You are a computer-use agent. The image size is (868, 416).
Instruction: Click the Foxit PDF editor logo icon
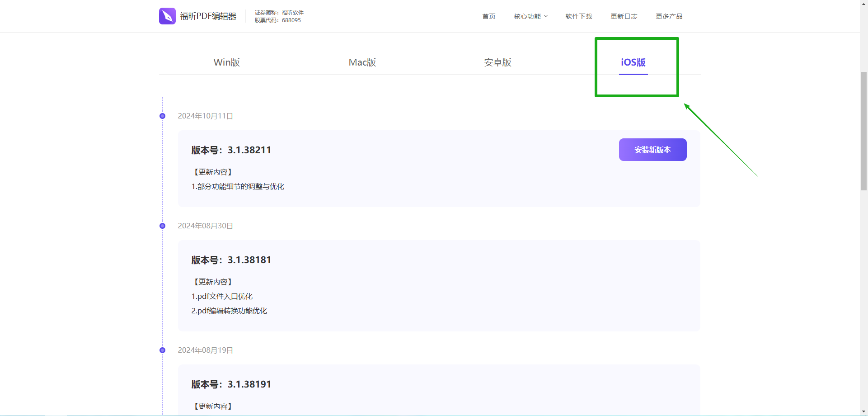[167, 16]
